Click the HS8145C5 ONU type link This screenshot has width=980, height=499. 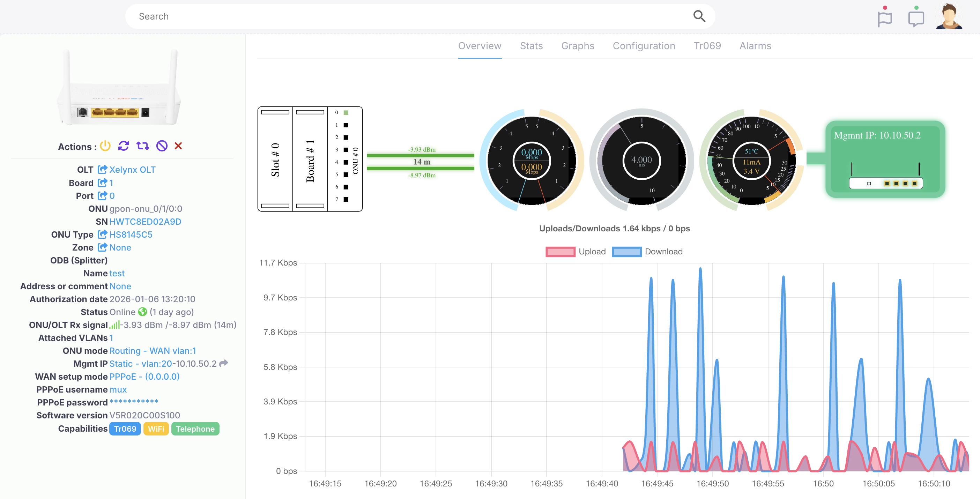(x=131, y=234)
